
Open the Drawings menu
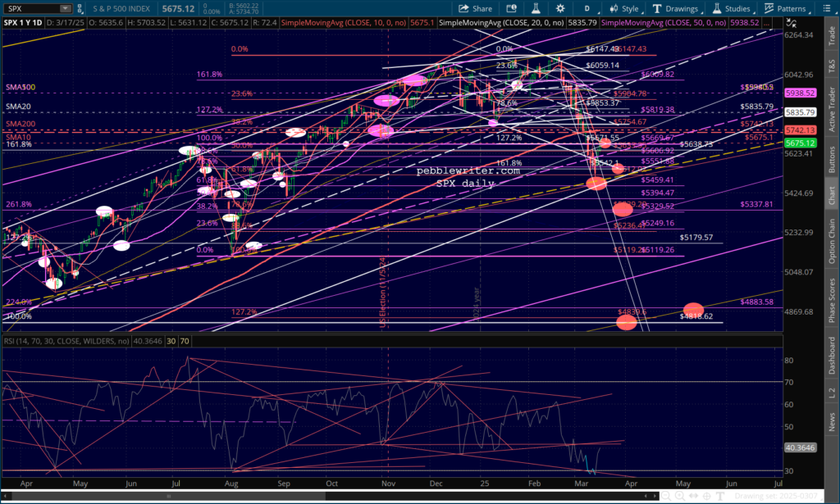coord(677,8)
